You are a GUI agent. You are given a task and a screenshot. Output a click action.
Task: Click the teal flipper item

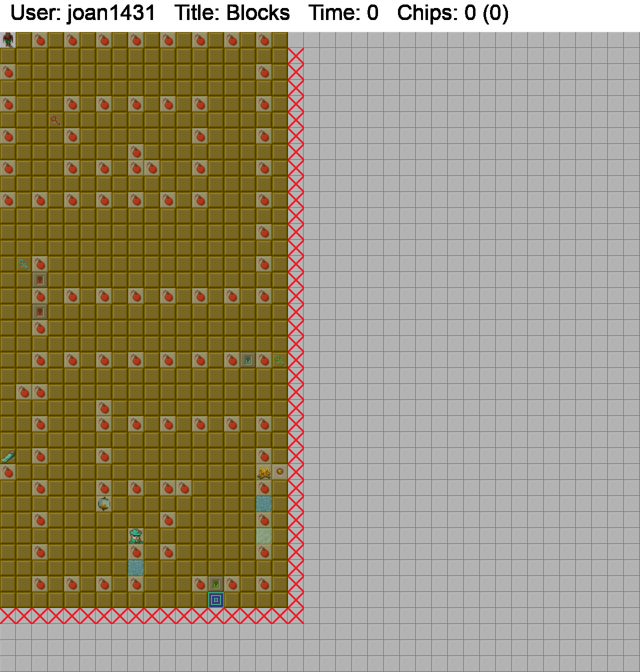8,456
